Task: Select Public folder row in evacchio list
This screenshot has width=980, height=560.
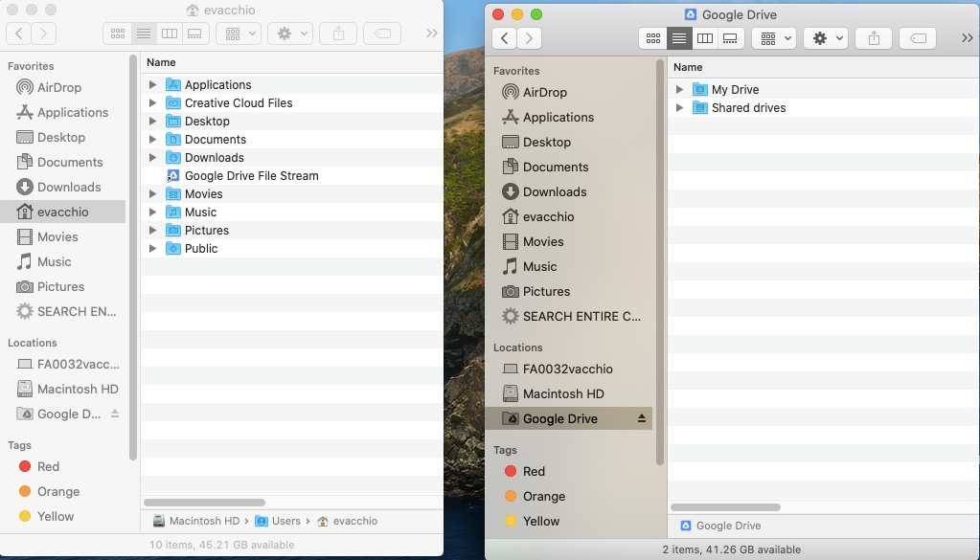Action: click(x=292, y=249)
